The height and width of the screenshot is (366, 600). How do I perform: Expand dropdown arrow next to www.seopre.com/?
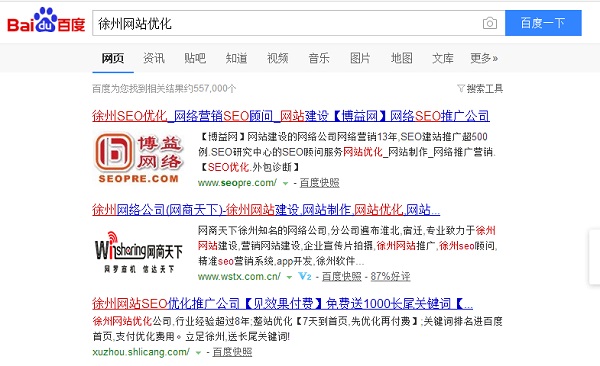(x=285, y=183)
